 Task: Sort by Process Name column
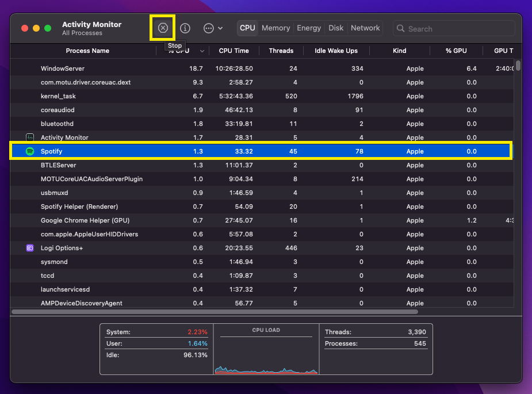click(x=87, y=51)
